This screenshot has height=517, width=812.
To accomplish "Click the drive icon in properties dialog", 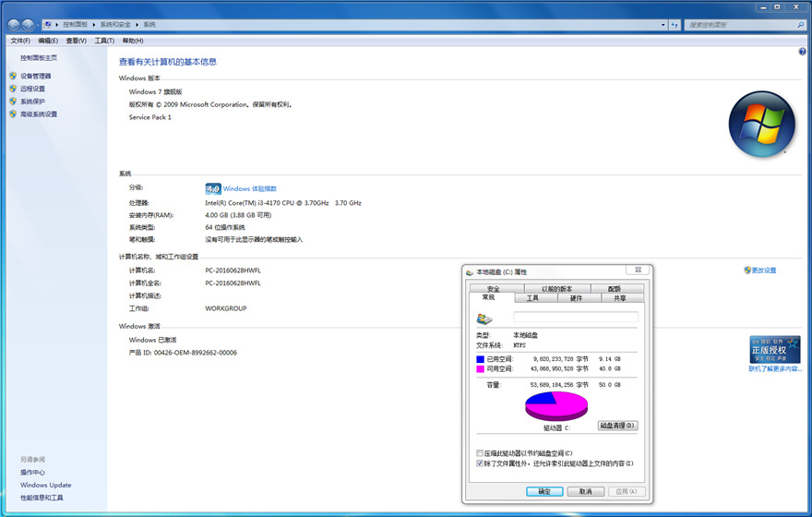I will pos(484,319).
